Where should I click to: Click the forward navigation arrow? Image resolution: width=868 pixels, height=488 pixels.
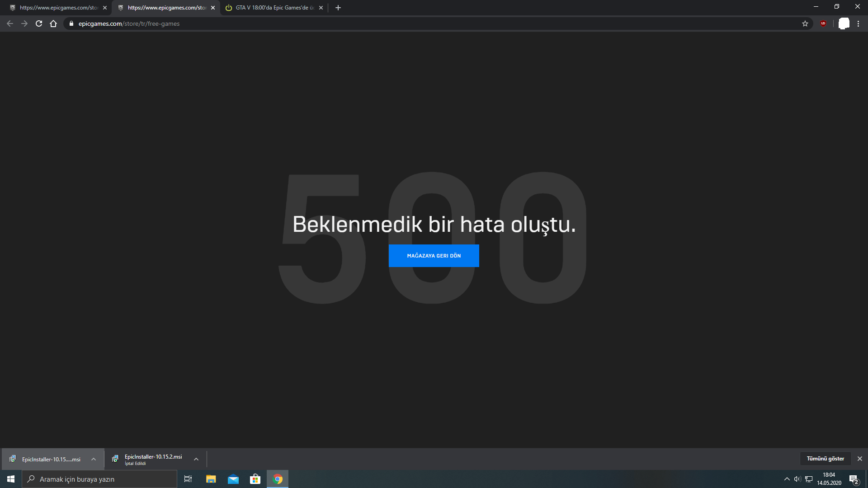(24, 23)
